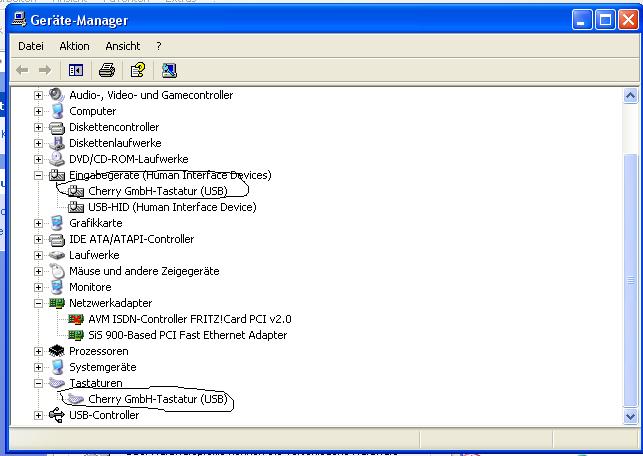Click the scan for hardware changes icon

169,70
